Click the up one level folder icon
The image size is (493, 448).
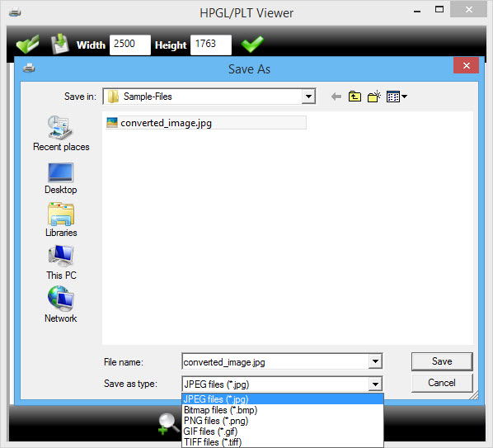coord(354,97)
